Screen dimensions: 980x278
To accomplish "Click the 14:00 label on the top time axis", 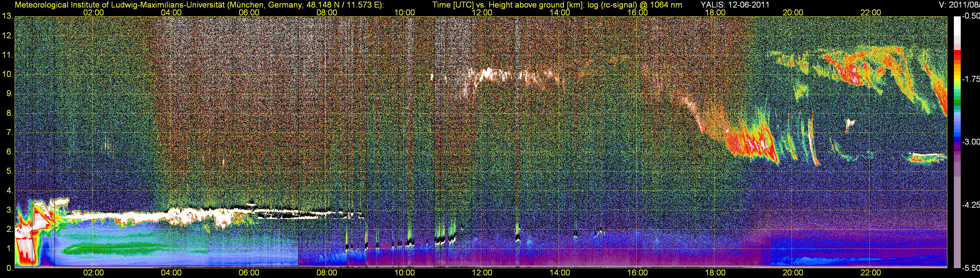I will pos(560,12).
